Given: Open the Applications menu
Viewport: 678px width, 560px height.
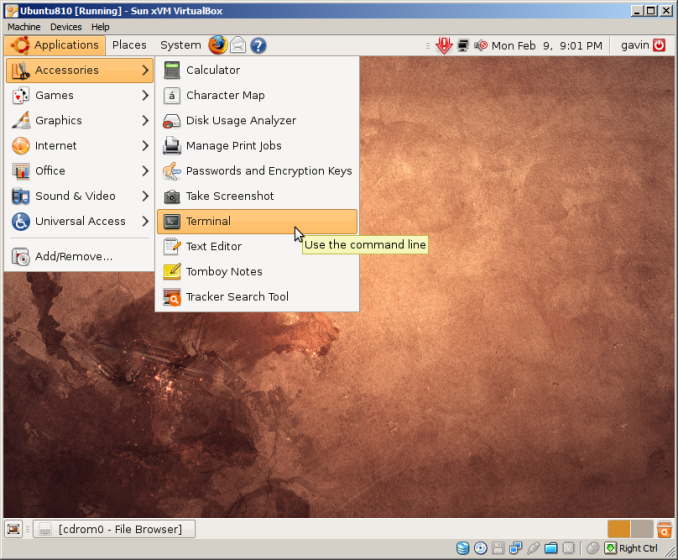Looking at the screenshot, I should click(x=55, y=45).
